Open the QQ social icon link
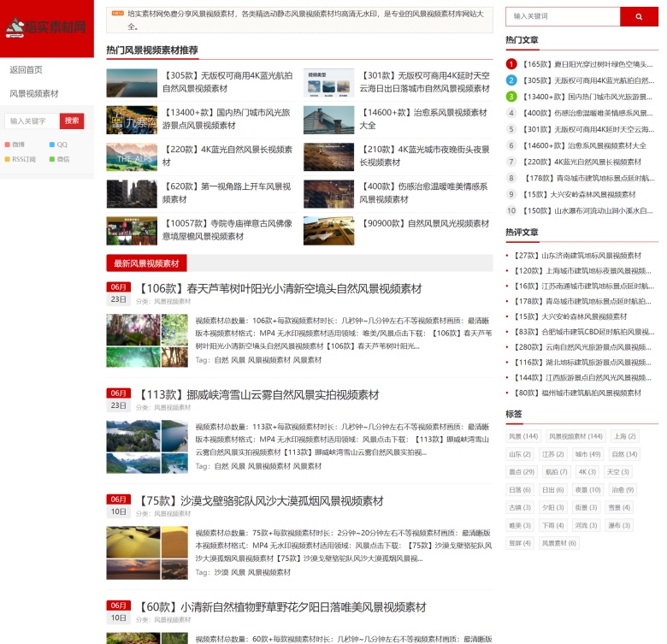 (x=59, y=145)
